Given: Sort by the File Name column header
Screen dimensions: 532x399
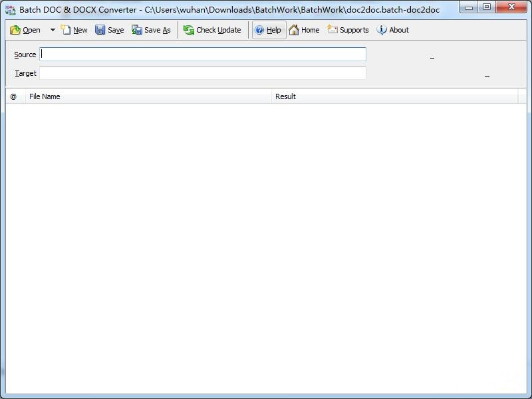Looking at the screenshot, I should (x=148, y=96).
